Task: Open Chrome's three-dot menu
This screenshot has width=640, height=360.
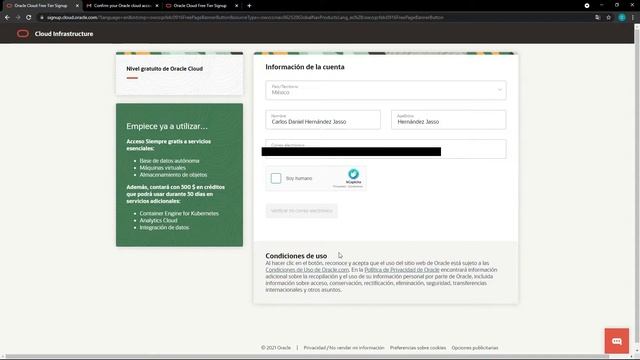Action: tap(633, 18)
